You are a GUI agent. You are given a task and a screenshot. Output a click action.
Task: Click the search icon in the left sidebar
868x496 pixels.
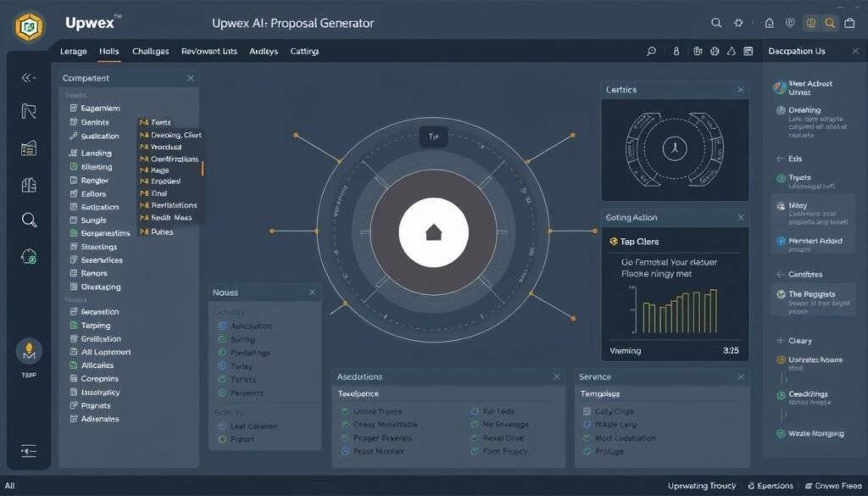(30, 220)
